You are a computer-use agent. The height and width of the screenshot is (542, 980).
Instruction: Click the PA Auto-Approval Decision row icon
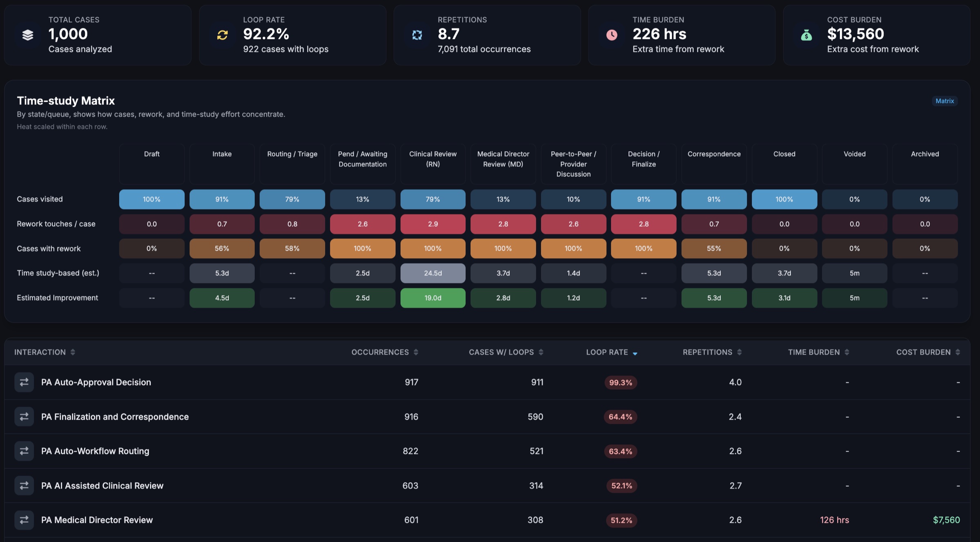(24, 382)
